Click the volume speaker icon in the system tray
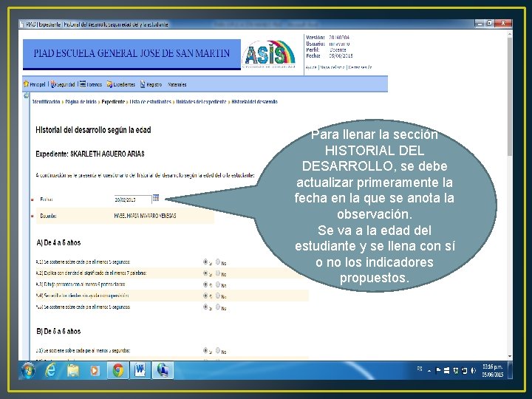532x399 pixels. pyautogui.click(x=474, y=371)
